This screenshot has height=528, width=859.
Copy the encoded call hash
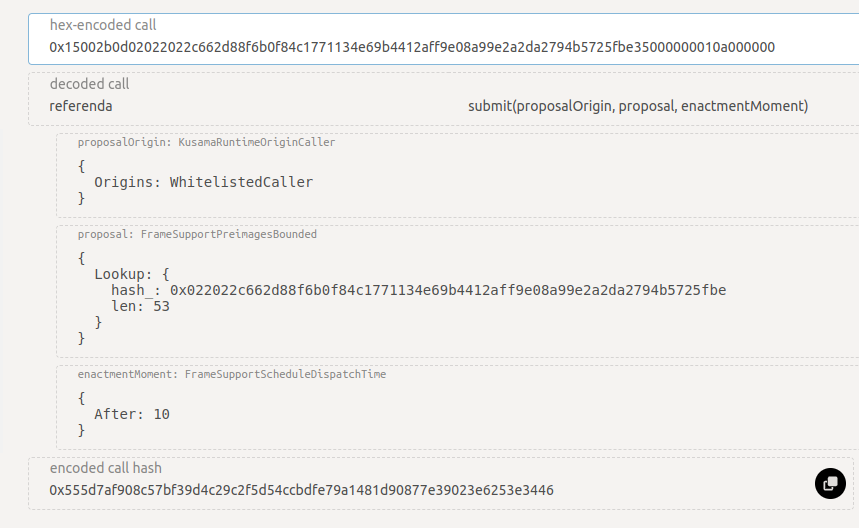(x=830, y=484)
